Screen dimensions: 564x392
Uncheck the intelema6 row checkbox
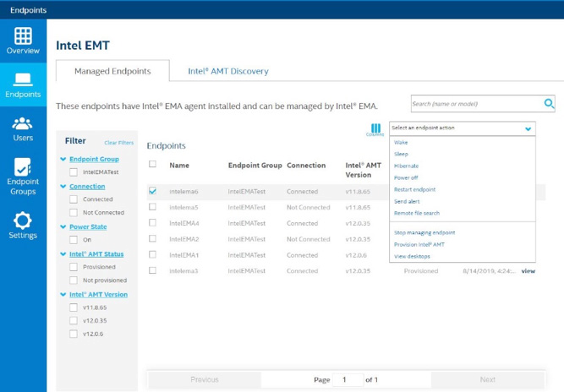(152, 191)
